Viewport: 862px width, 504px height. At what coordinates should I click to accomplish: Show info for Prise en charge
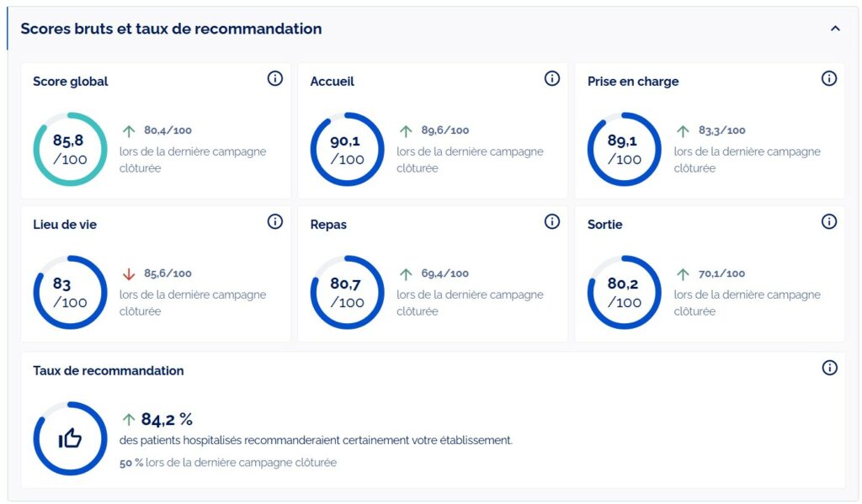pos(829,78)
